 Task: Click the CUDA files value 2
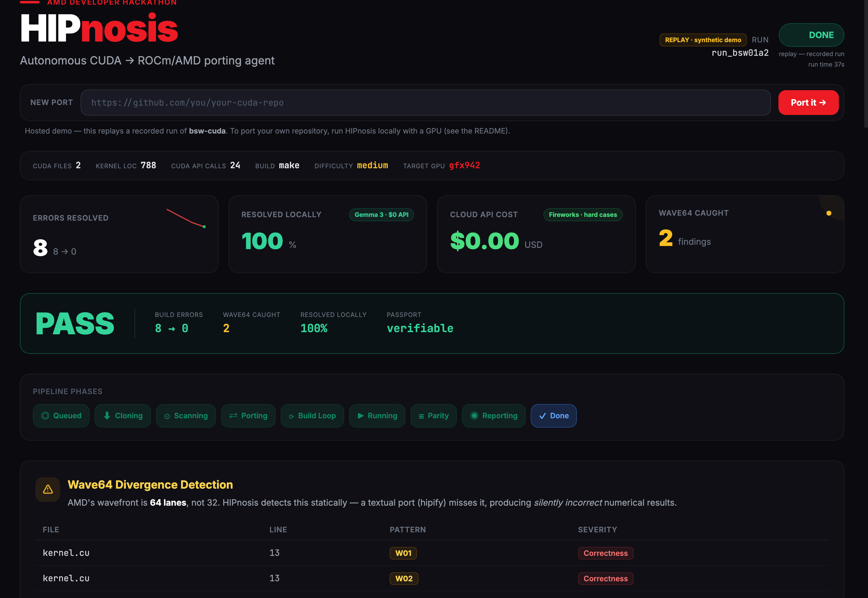point(78,165)
